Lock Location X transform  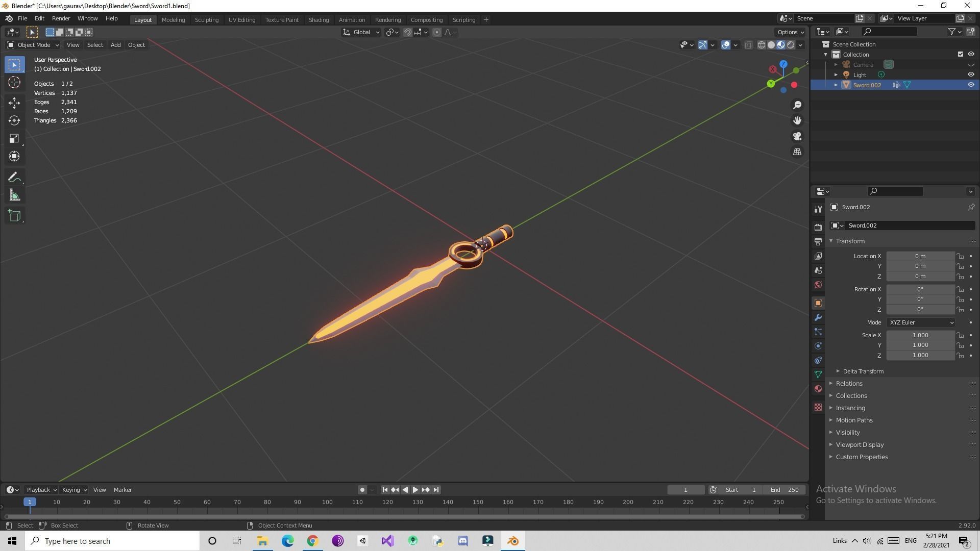[960, 256]
